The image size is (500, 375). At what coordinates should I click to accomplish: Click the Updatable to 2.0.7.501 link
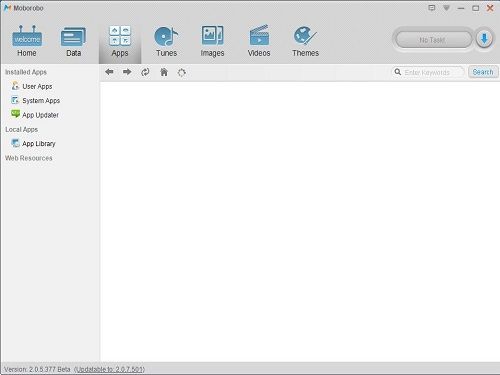[x=109, y=369]
